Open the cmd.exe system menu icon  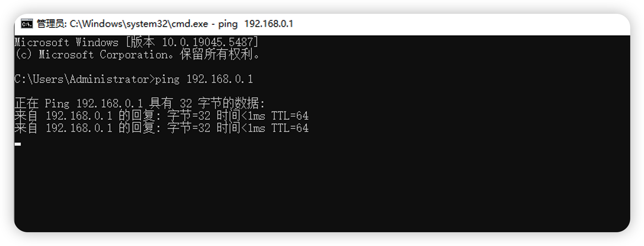coord(27,24)
